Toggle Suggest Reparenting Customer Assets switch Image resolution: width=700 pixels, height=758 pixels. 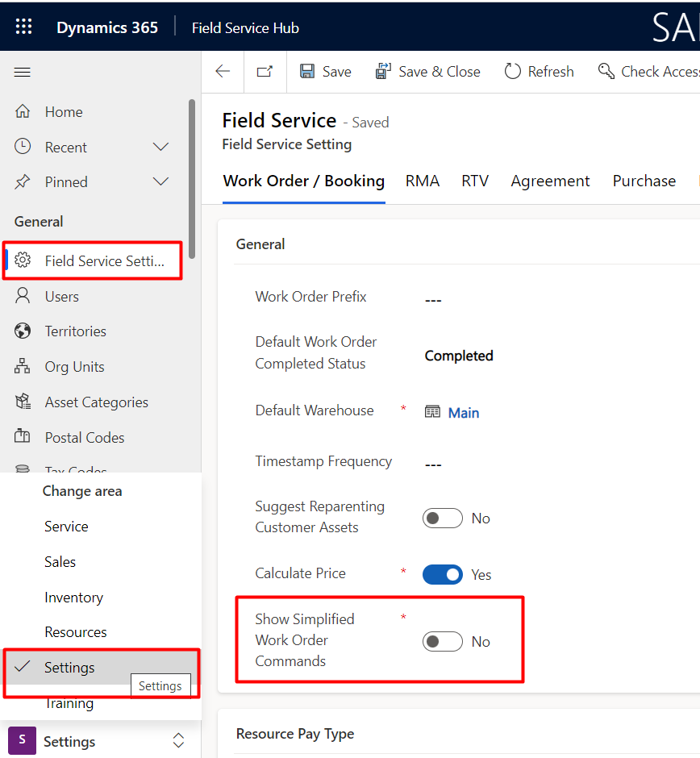pos(443,519)
